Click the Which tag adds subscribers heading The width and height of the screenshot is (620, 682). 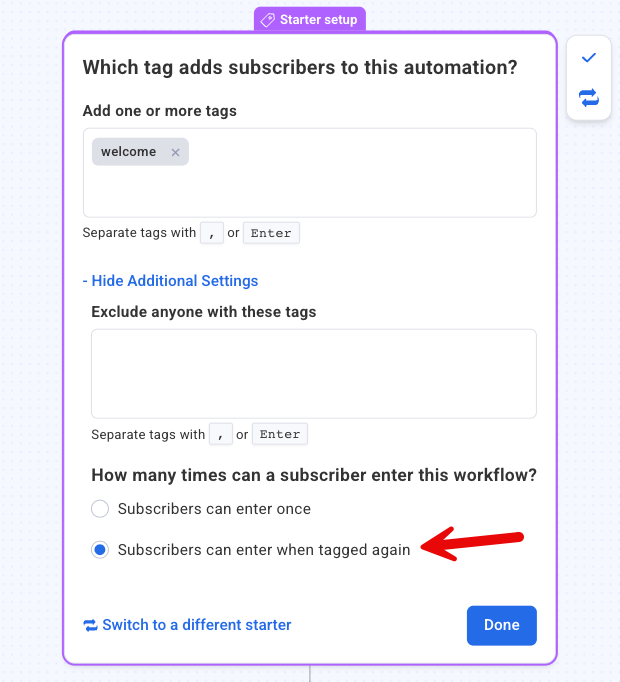click(x=299, y=68)
